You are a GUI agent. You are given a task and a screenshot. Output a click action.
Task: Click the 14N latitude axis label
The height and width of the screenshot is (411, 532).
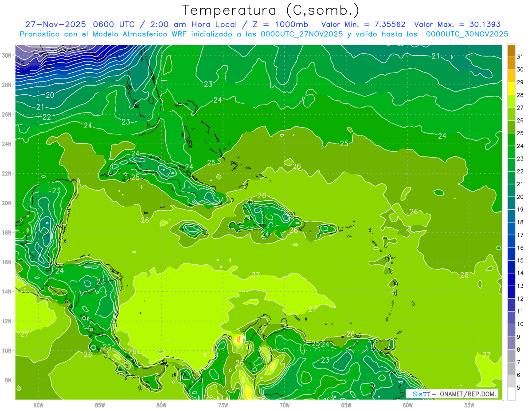[8, 292]
